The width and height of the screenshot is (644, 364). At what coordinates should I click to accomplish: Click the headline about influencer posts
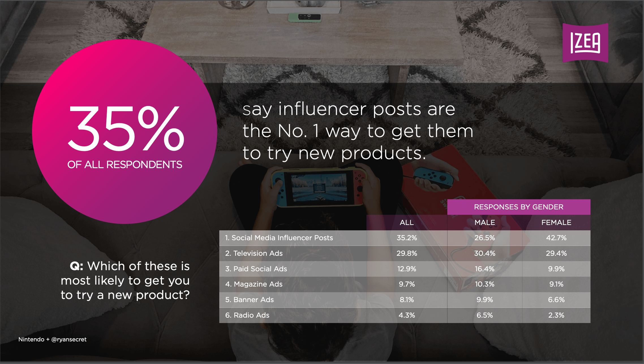point(358,131)
